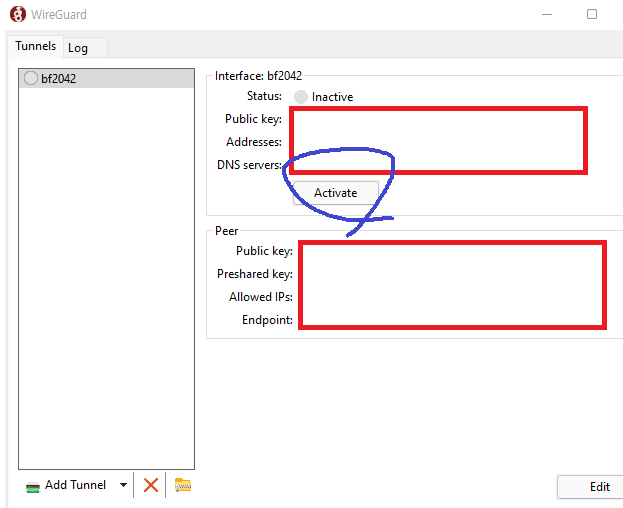Click the Inactive status indicator icon
Image resolution: width=623 pixels, height=508 pixels.
click(x=301, y=97)
